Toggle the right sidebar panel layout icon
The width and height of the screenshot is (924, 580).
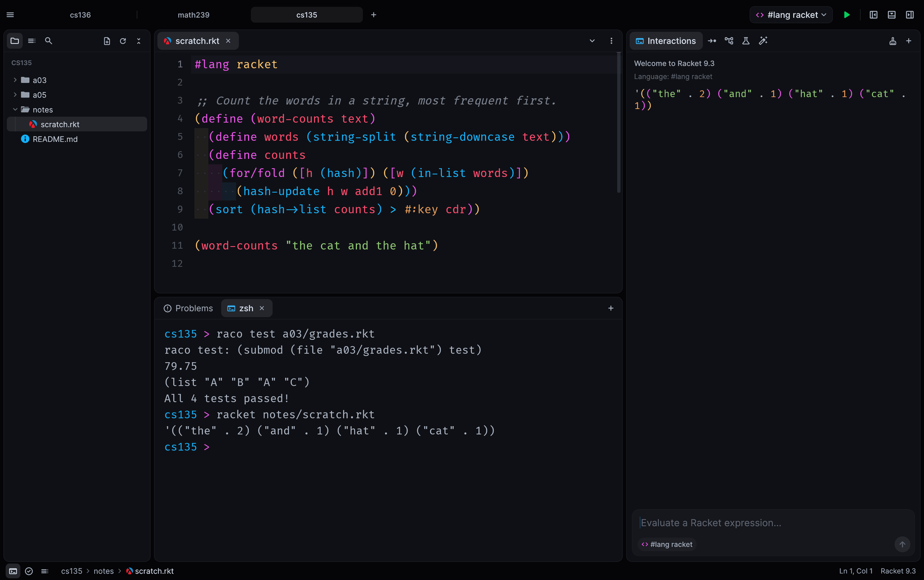click(910, 15)
